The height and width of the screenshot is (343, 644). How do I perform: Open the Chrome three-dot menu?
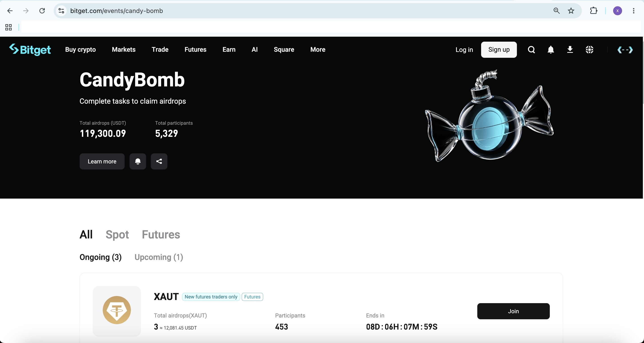pos(634,11)
